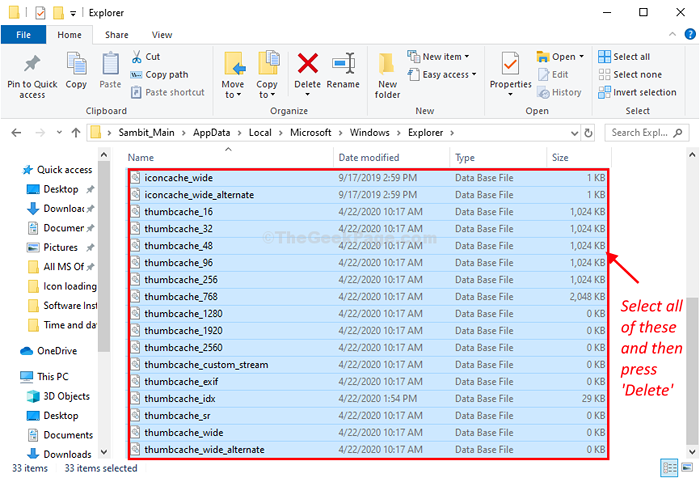Open Quick access in navigation pane
The width and height of the screenshot is (700, 478).
58,170
